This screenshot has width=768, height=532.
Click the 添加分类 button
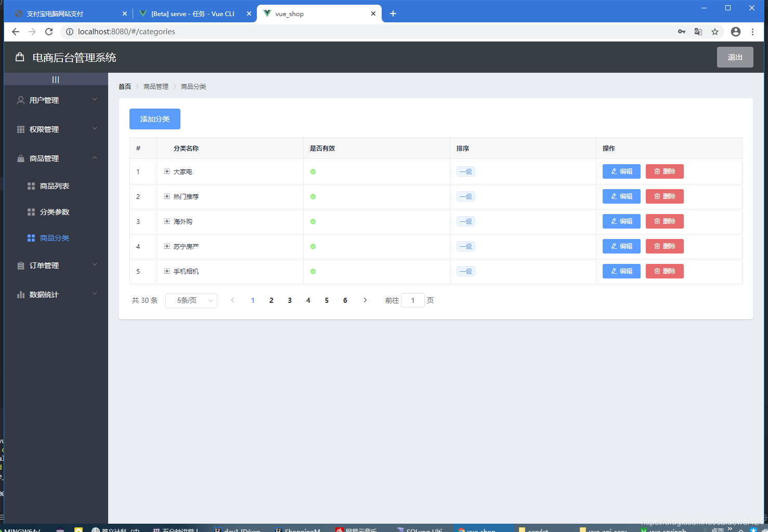(x=155, y=119)
